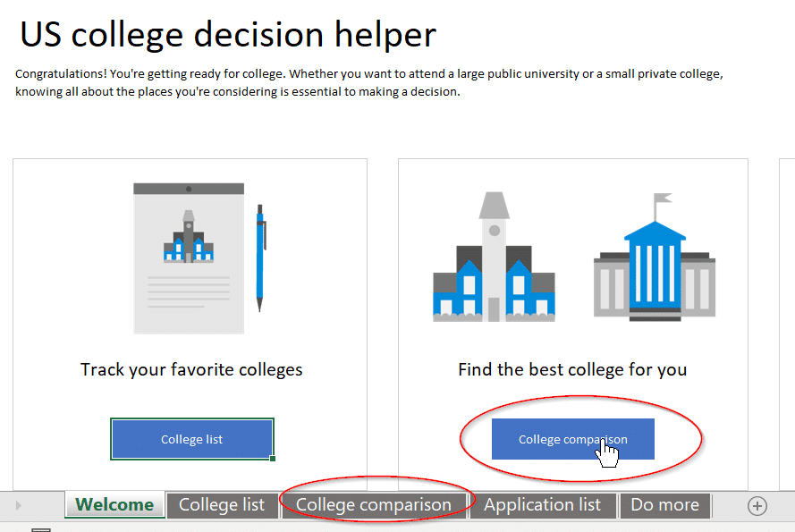Viewport: 795px width, 532px height.
Task: Select the 'Track your favorite colleges' heading
Action: point(191,369)
